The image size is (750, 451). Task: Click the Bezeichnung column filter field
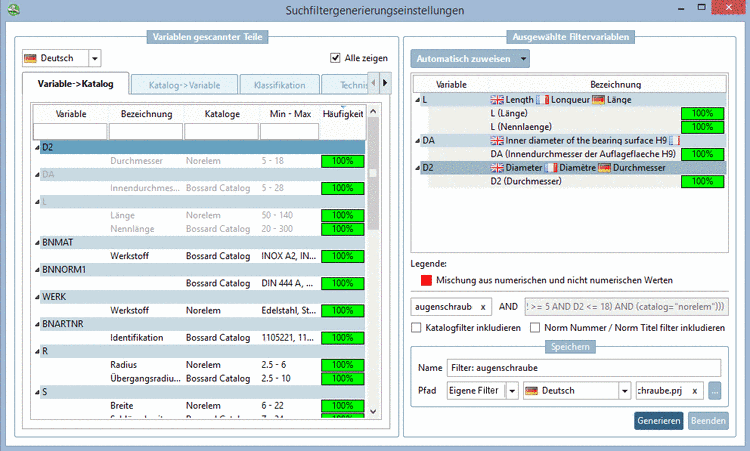coord(146,131)
